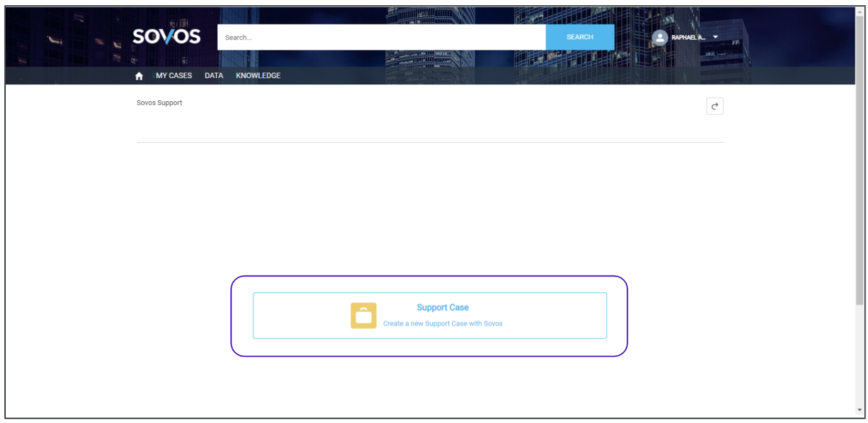The height and width of the screenshot is (423, 868).
Task: Click 'Create a new Support Case with Sovos'
Action: tap(442, 324)
